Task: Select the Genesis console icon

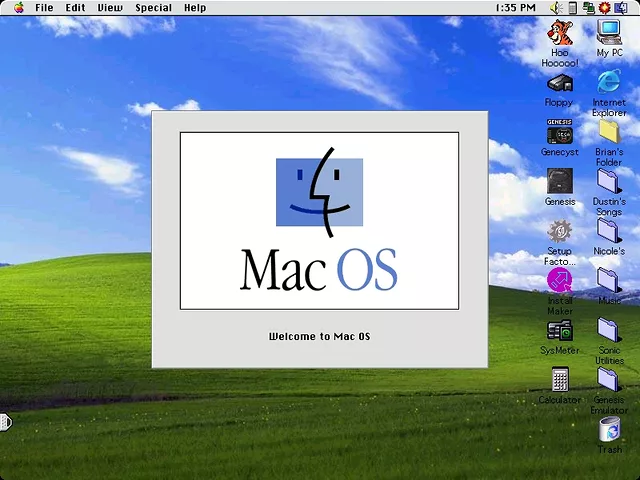Action: [x=560, y=181]
